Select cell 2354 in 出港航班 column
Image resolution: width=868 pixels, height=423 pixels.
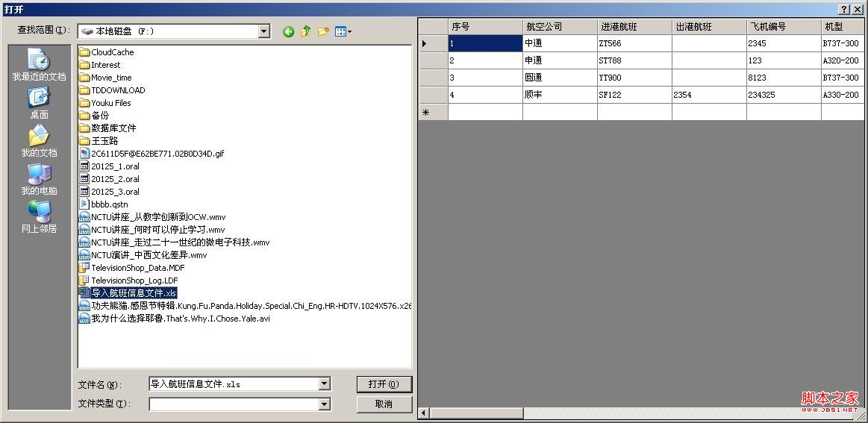(x=709, y=95)
